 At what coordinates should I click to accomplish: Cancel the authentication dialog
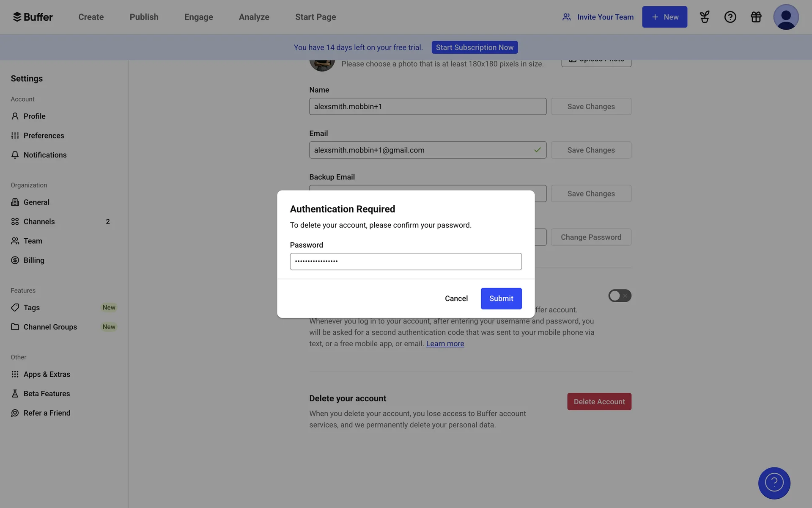pos(456,298)
